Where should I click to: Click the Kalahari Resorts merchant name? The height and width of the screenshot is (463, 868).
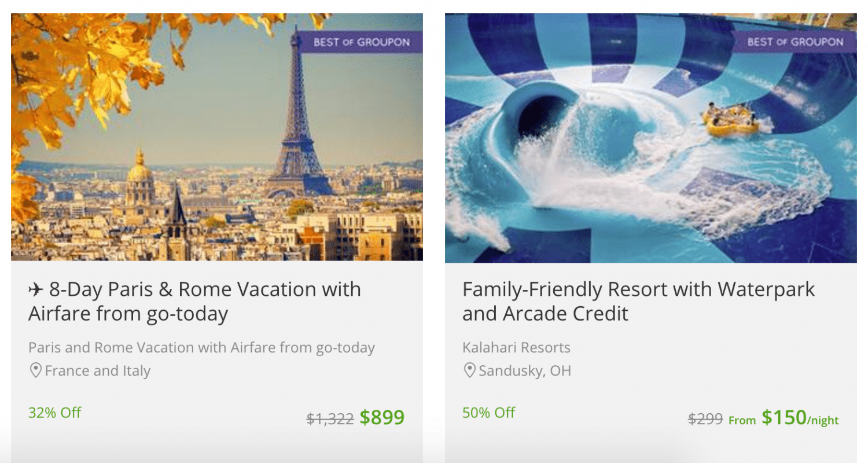(x=516, y=348)
